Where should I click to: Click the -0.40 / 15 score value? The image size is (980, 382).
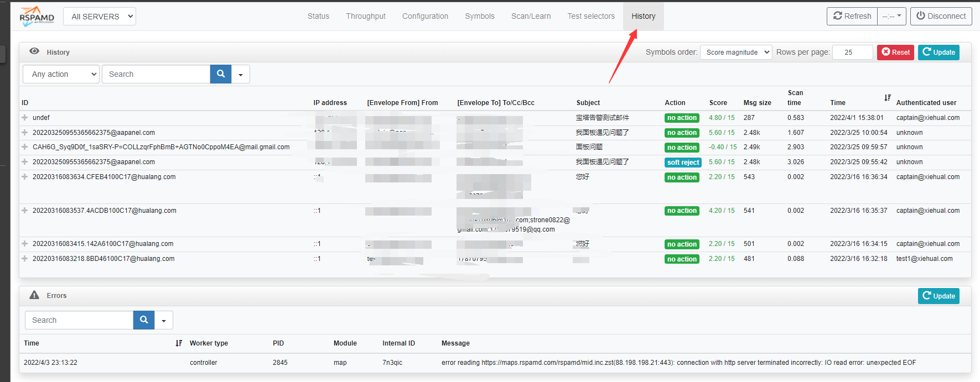pyautogui.click(x=723, y=147)
